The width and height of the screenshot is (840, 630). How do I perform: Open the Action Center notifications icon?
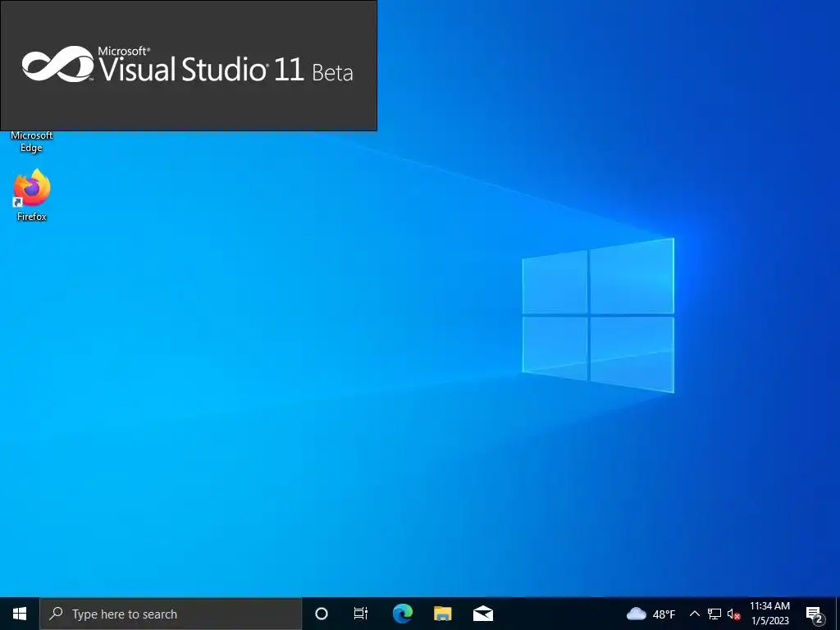pyautogui.click(x=814, y=614)
